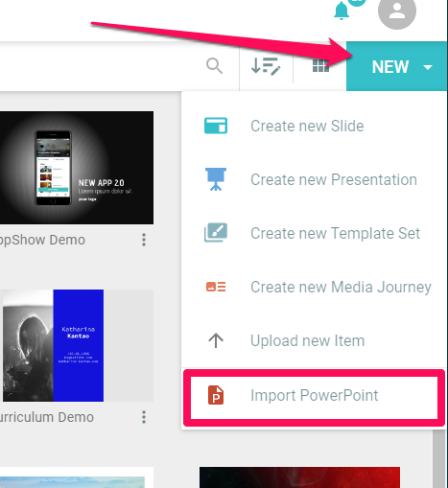
Task: Open the sort and edit order icon
Action: click(266, 66)
